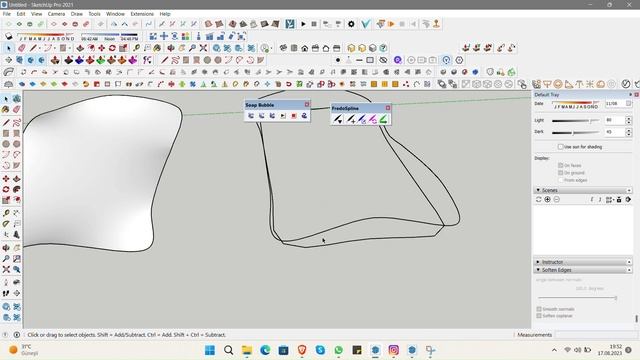Open the File menu
Viewport: 640px width, 360px height.
(x=7, y=14)
